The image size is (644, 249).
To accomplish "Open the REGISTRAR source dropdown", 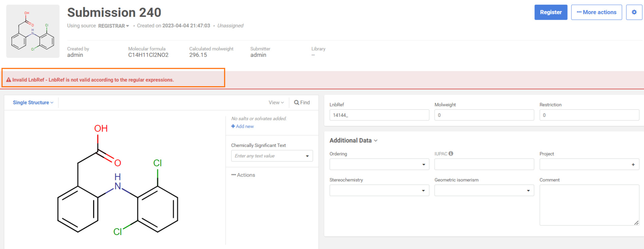I will pyautogui.click(x=113, y=26).
